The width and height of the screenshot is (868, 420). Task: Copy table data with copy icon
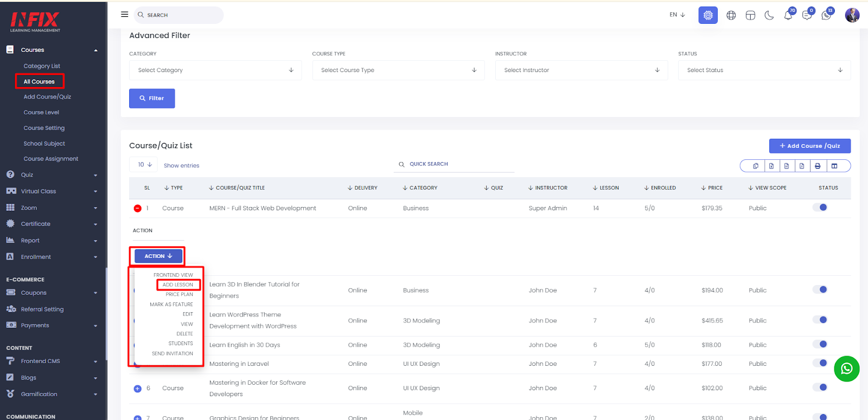[756, 166]
